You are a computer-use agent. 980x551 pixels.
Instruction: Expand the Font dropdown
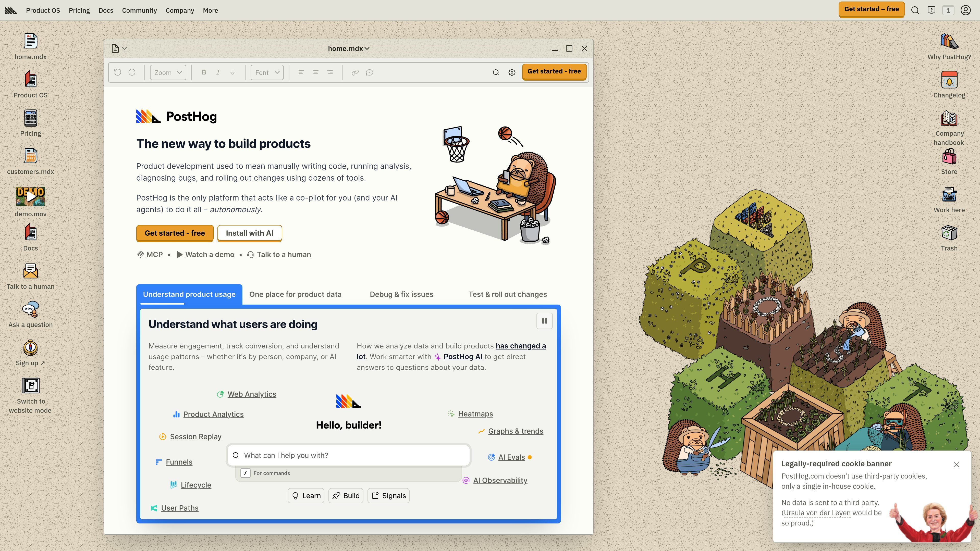[267, 72]
